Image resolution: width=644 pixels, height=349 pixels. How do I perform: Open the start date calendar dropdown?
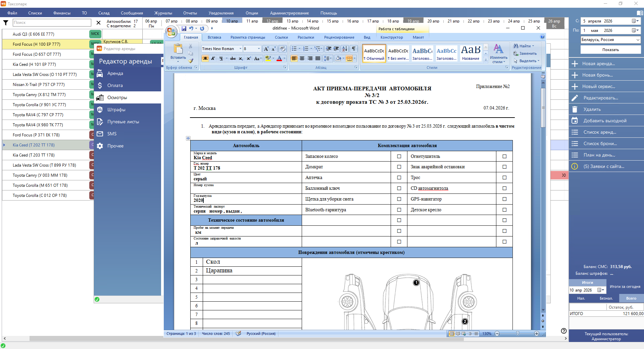[635, 21]
